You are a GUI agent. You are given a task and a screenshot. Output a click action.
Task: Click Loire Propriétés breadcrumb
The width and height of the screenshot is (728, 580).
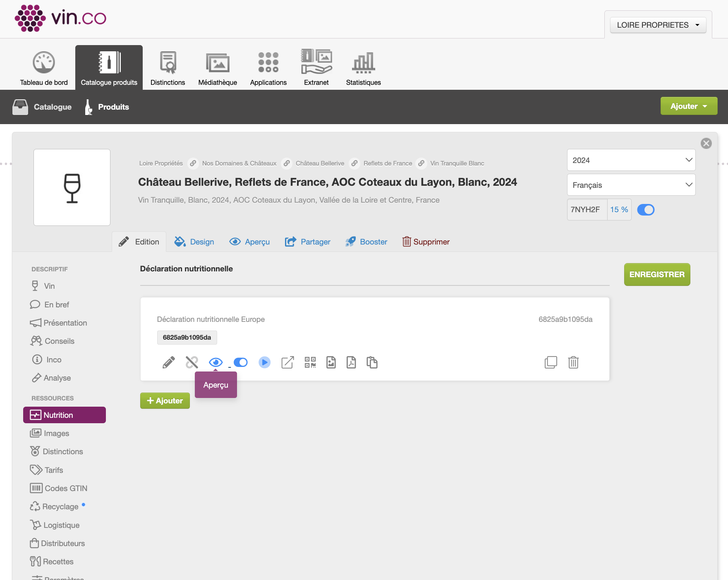point(161,163)
